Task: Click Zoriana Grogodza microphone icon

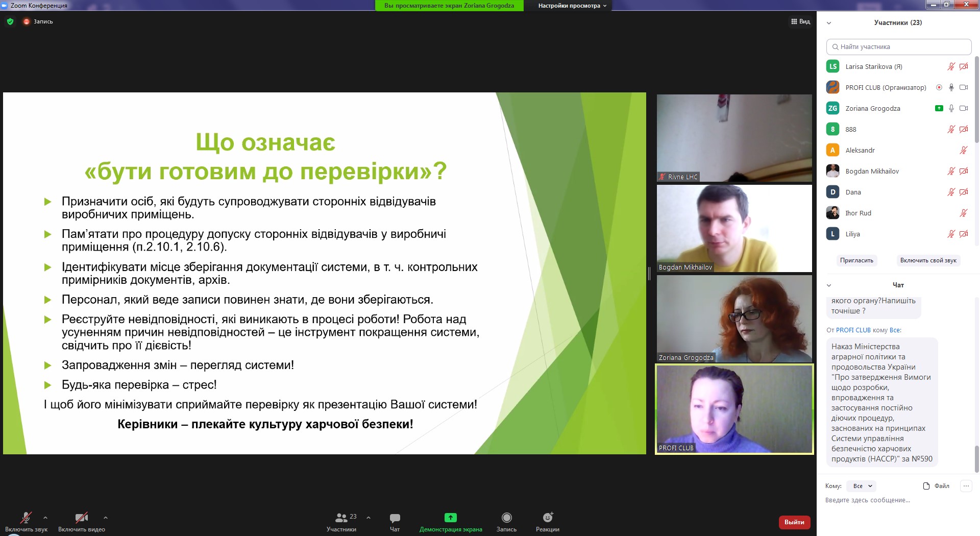Action: [x=951, y=108]
